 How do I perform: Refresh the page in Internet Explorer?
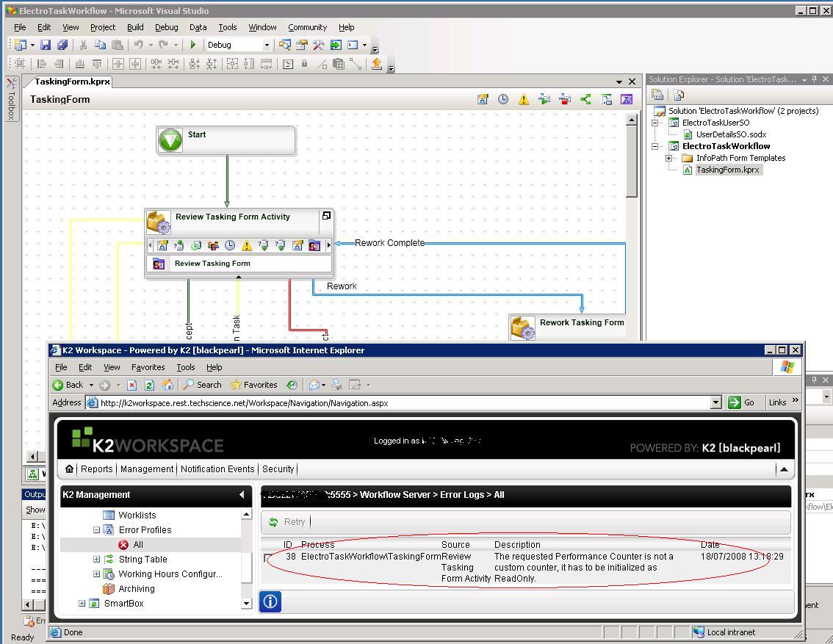[149, 385]
